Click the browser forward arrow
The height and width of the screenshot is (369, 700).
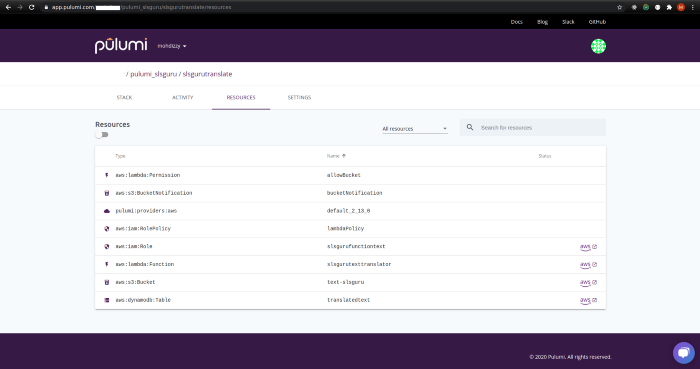(20, 7)
